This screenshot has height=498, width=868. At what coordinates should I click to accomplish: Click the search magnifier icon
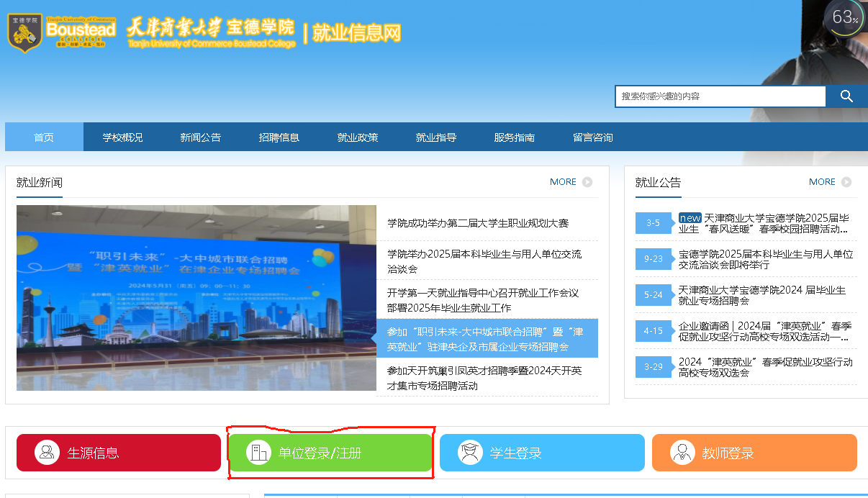(x=846, y=96)
